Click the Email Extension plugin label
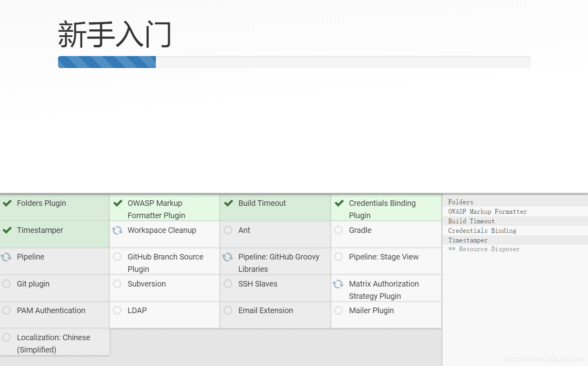588x366 pixels. click(266, 310)
